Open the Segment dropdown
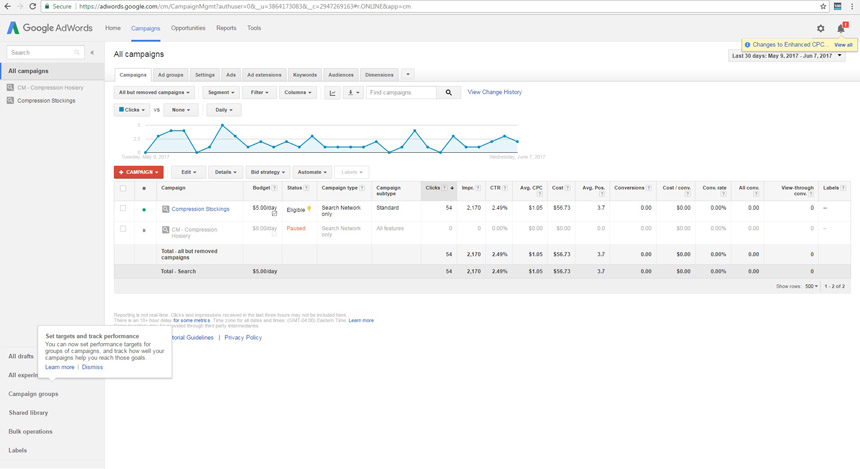The width and height of the screenshot is (860, 469). point(221,93)
